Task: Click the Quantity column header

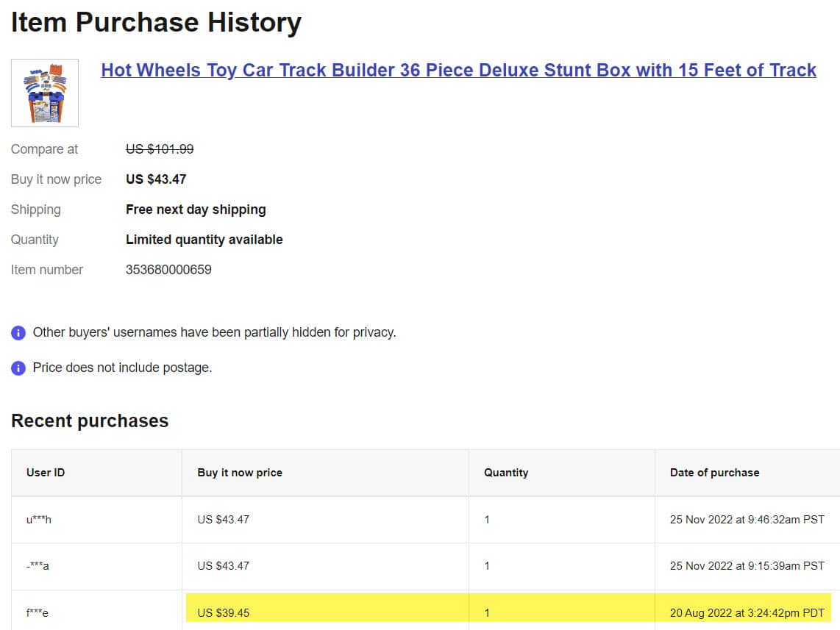Action: [x=506, y=473]
